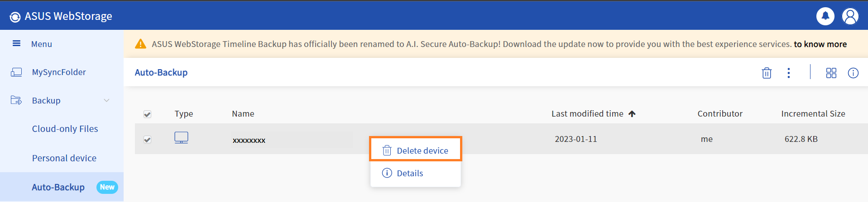This screenshot has width=868, height=202.
Task: Sort by Last modified time arrow
Action: tap(632, 113)
